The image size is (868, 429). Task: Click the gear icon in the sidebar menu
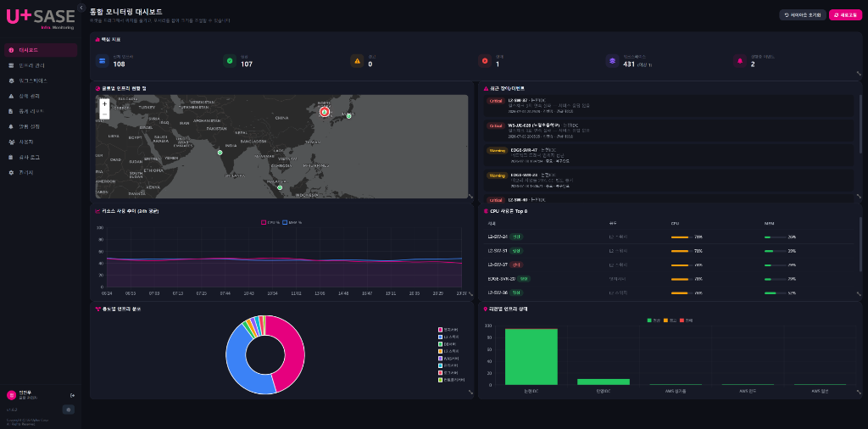11,173
